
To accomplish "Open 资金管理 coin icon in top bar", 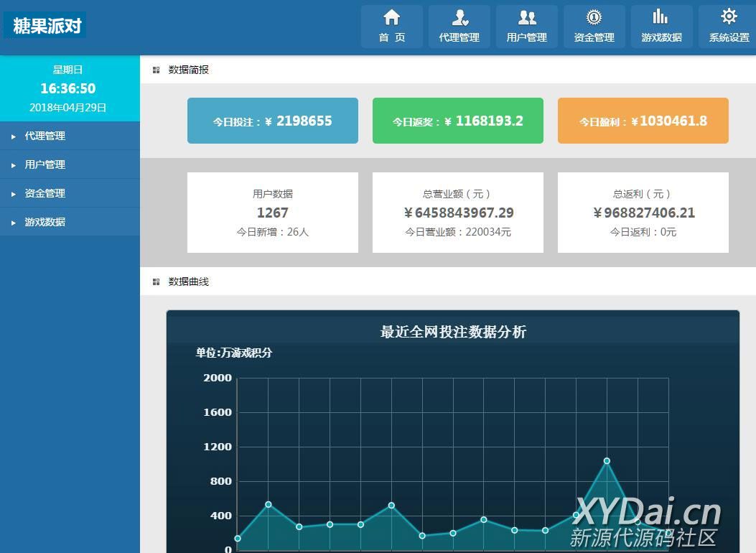I will click(x=594, y=18).
